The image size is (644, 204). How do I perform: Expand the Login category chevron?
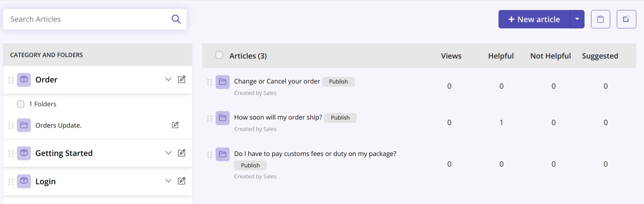(x=168, y=181)
